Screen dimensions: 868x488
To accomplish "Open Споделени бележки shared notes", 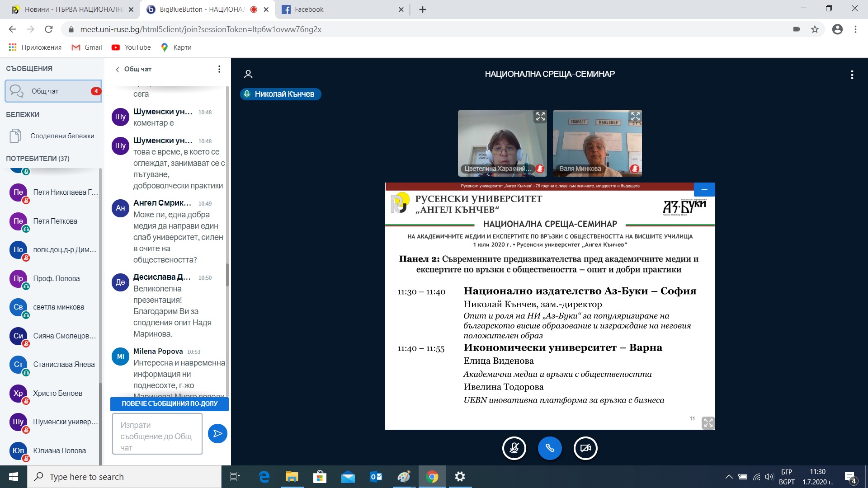I will [x=53, y=136].
